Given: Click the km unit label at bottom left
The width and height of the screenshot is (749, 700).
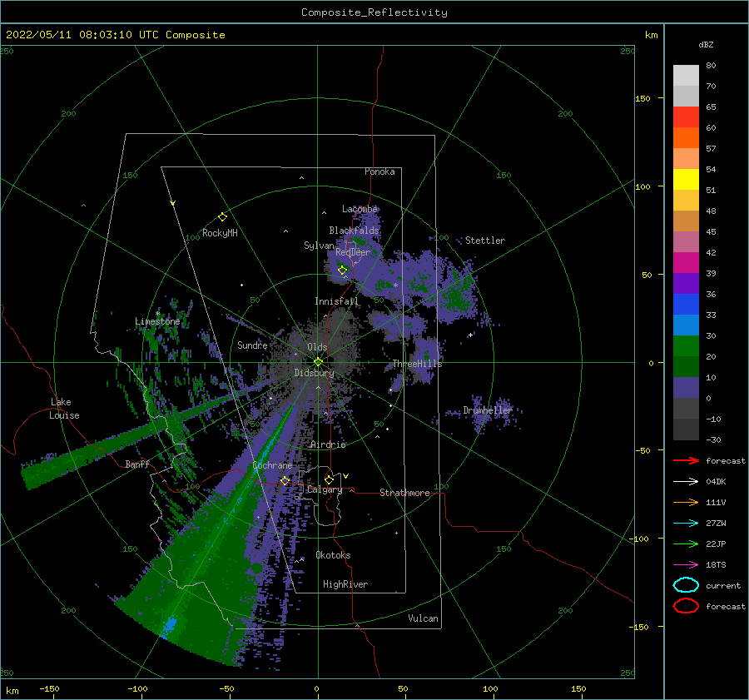Looking at the screenshot, I should (12, 691).
